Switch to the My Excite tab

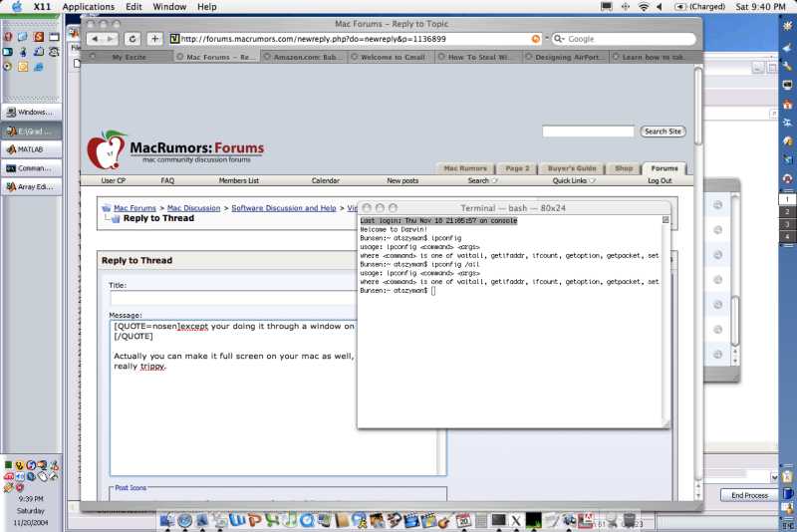128,57
